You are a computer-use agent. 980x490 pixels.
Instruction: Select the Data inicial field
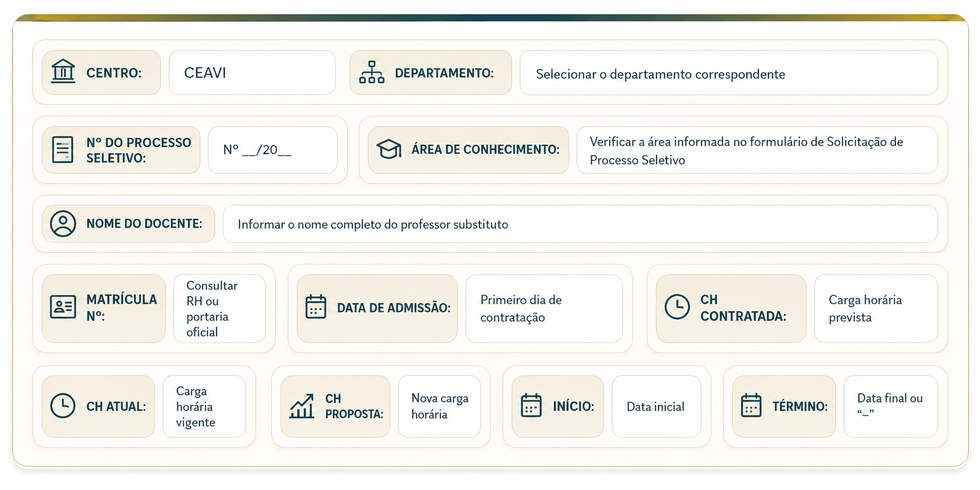[x=656, y=407]
